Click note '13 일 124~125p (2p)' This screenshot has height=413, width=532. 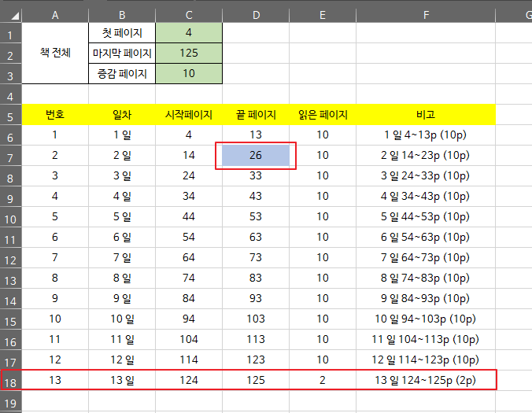(426, 381)
